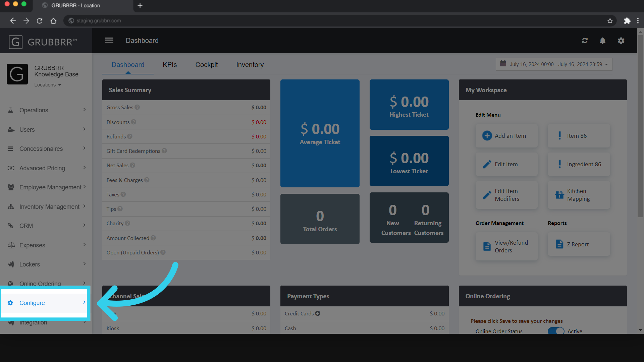
Task: Open the date range picker
Action: [x=554, y=64]
